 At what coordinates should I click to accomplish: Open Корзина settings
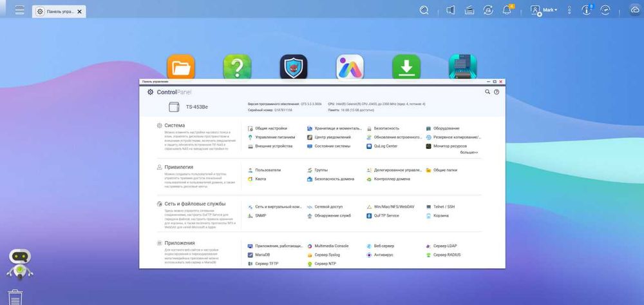coord(437,216)
